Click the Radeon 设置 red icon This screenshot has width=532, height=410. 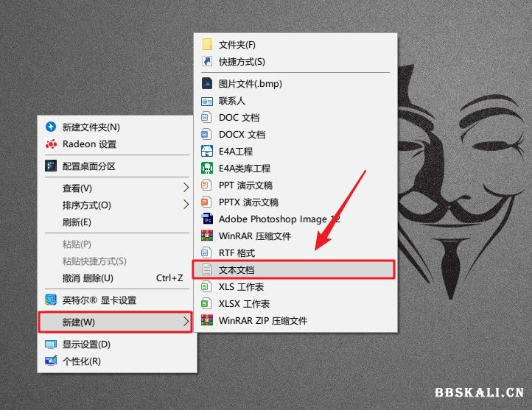coord(51,144)
